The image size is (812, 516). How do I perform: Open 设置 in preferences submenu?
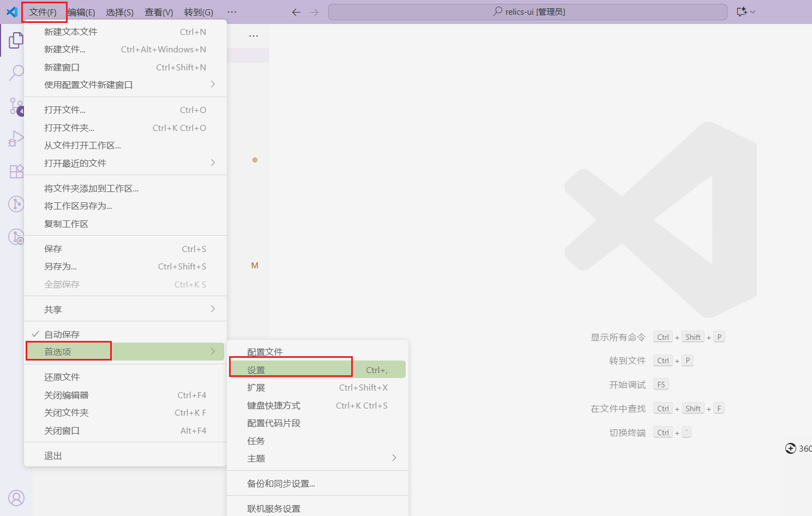317,370
